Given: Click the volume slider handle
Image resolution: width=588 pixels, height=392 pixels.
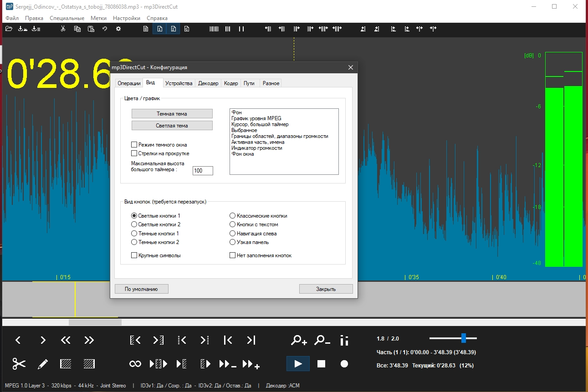Looking at the screenshot, I should (463, 338).
